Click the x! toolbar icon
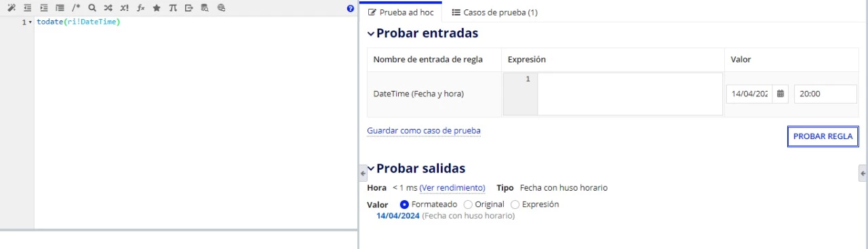This screenshot has height=249, width=868. pyautogui.click(x=124, y=8)
